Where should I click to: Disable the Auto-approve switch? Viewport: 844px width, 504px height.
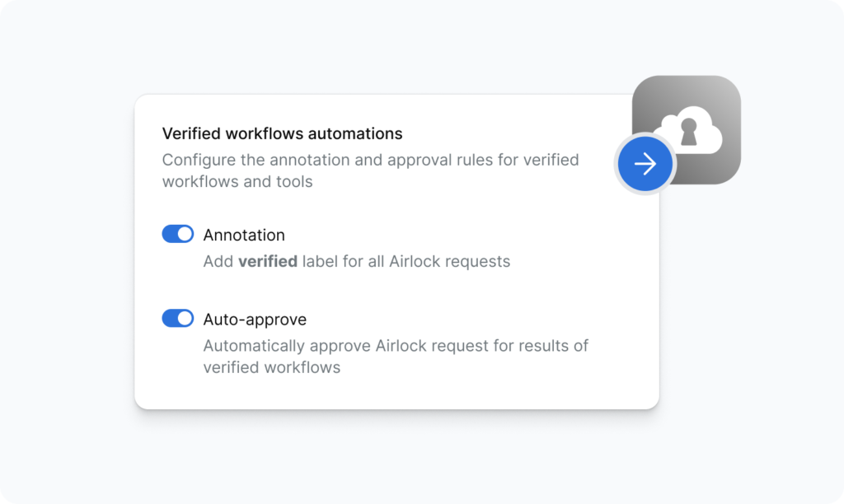[177, 319]
